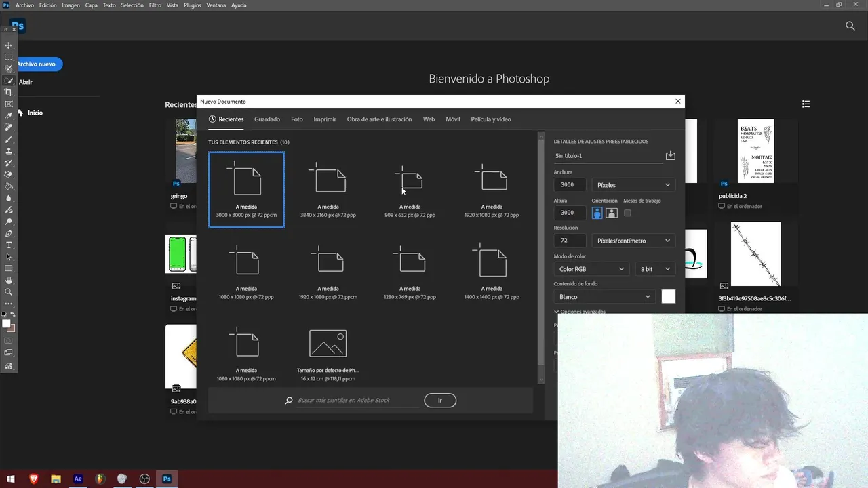Select the Zoom tool
The image size is (868, 488).
tap(9, 292)
